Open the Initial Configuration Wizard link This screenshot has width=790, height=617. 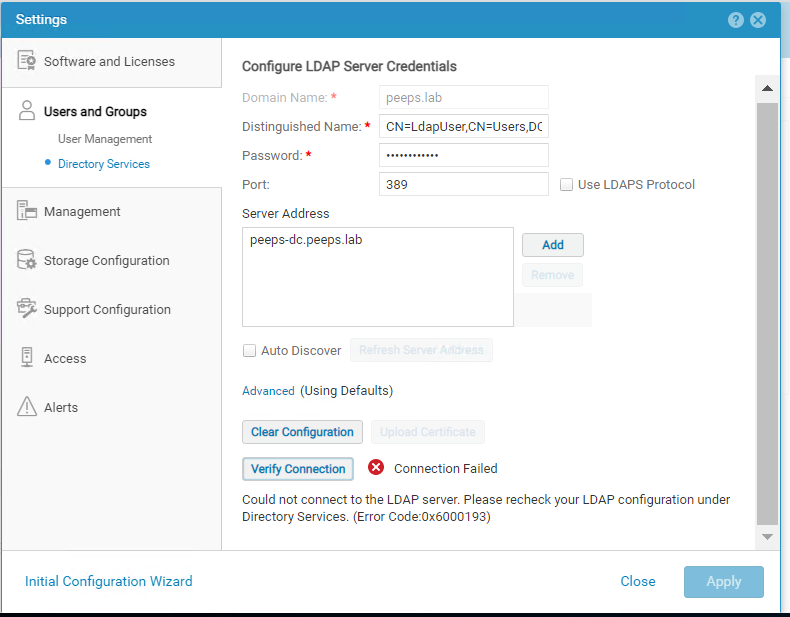pos(108,581)
